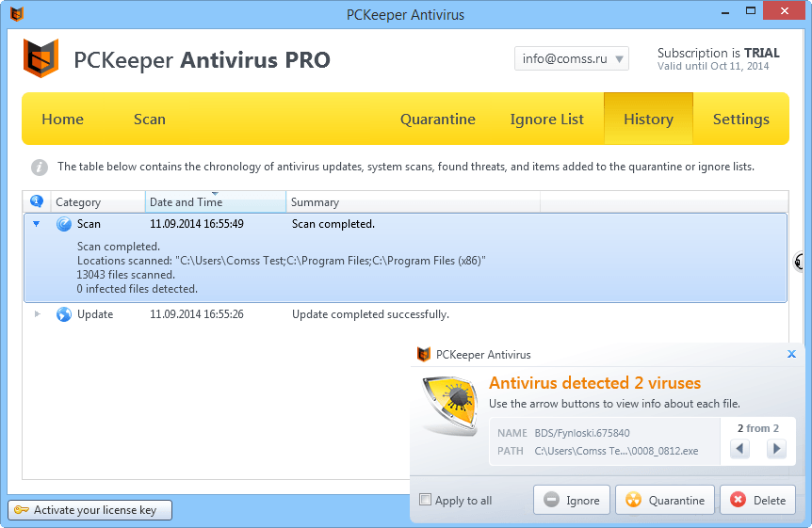This screenshot has height=528, width=812.
Task: Show previous detected virus file
Action: pos(739,448)
